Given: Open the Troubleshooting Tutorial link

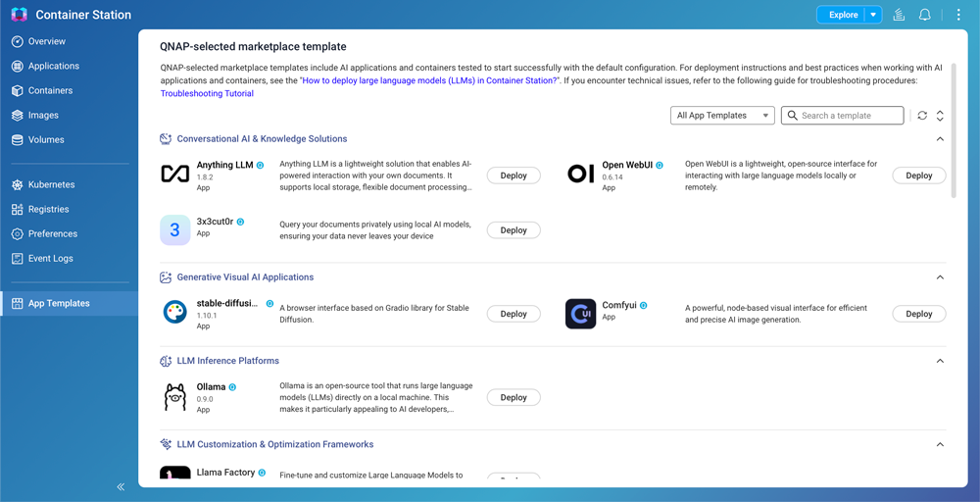Looking at the screenshot, I should click(207, 94).
